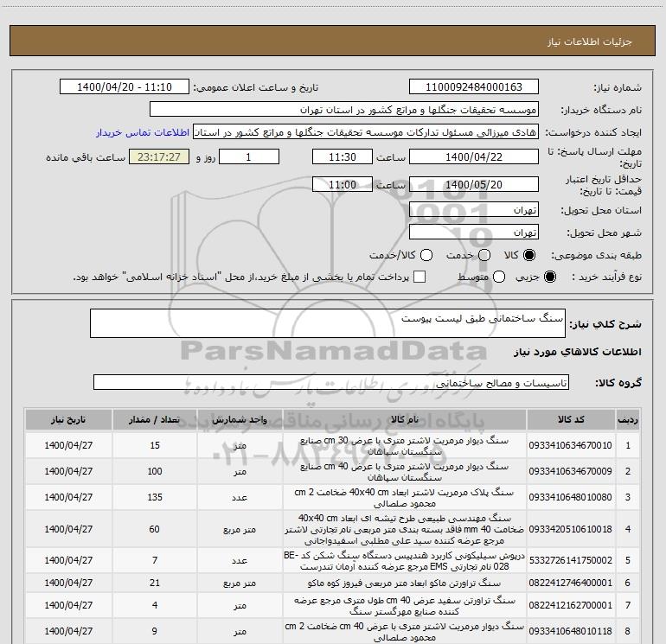Click product code 0933410648010080
The width and height of the screenshot is (666, 644).
tap(571, 497)
